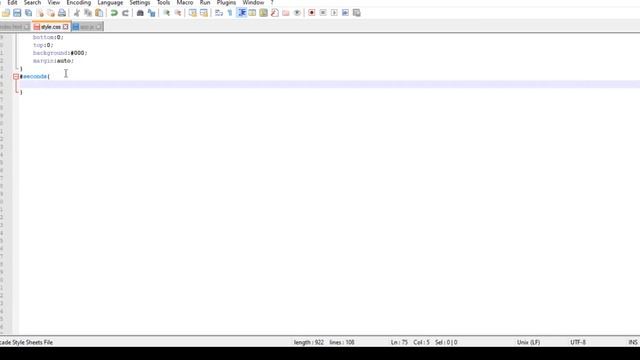Click the 'background:#000;' code line
Image resolution: width=640 pixels, height=360 pixels.
(60, 53)
